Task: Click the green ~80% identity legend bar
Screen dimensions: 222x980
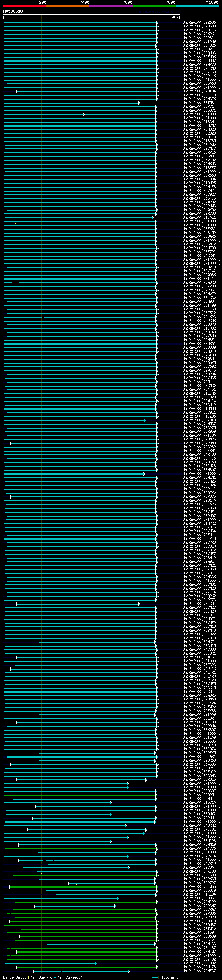Action: [x=154, y=6]
